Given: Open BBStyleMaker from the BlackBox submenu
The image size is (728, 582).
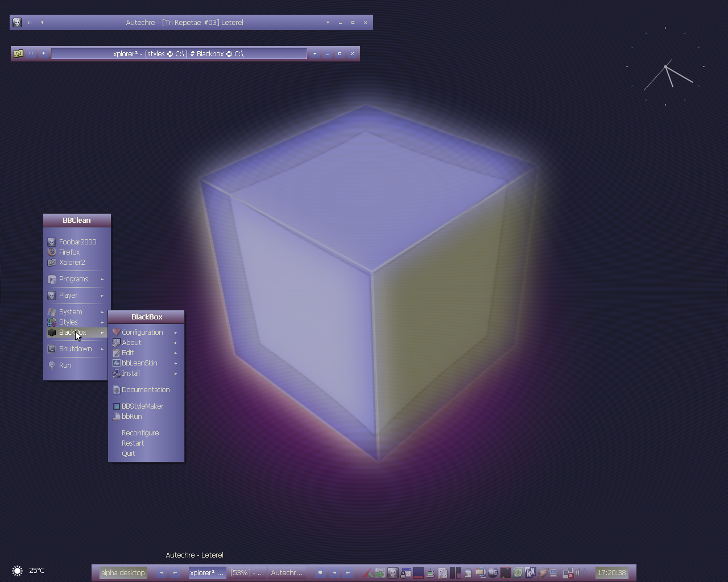Looking at the screenshot, I should tap(142, 406).
